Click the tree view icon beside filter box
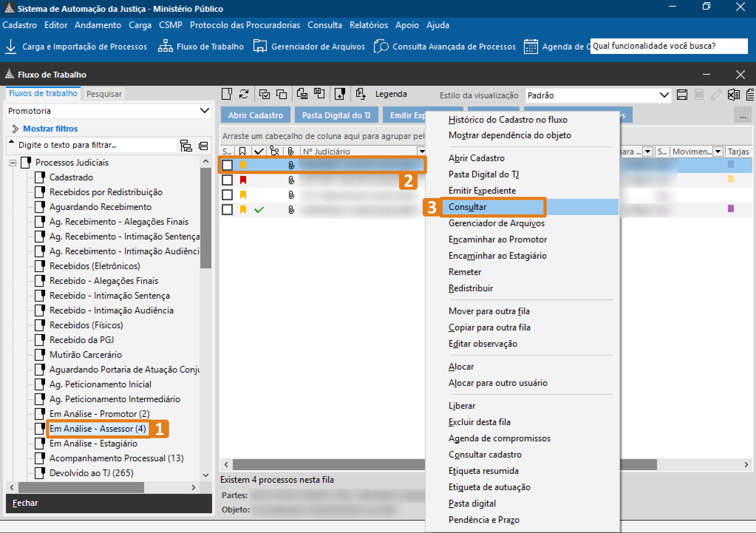Viewport: 756px width, 533px height. tap(186, 145)
